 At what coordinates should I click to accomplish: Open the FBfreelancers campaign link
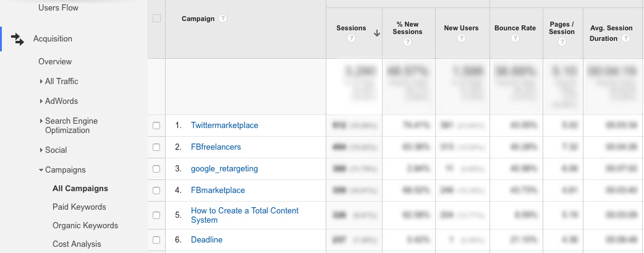click(216, 147)
